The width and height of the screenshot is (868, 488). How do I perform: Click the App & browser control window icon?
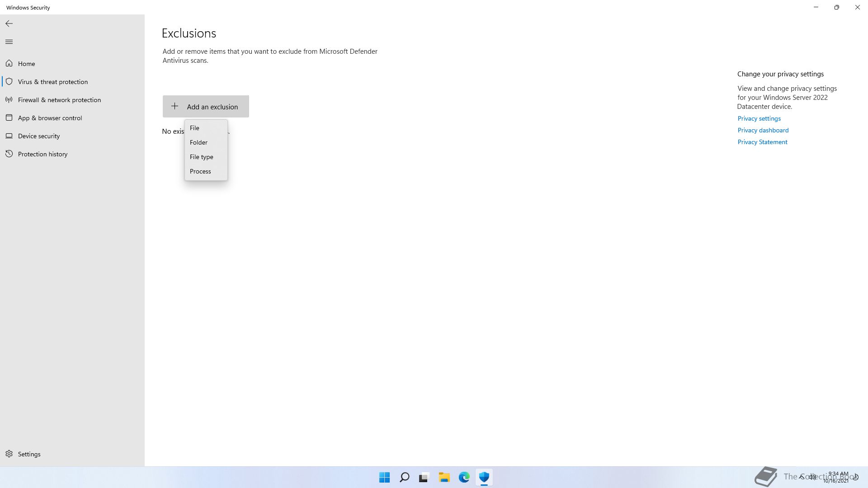(9, 117)
